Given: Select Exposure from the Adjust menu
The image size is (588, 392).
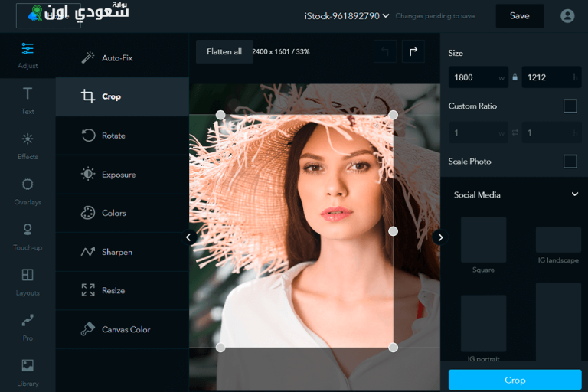Looking at the screenshot, I should point(119,175).
